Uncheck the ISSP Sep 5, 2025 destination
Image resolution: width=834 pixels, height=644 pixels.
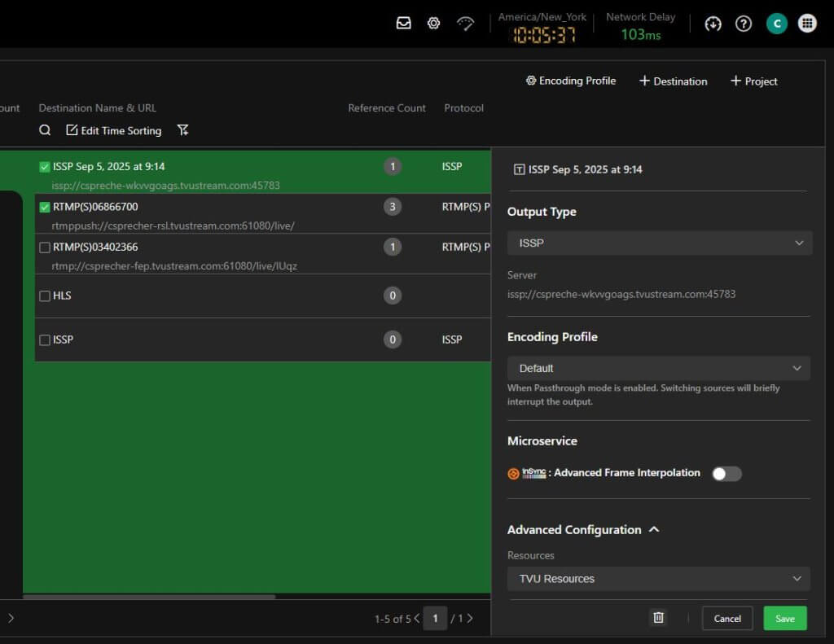coord(45,167)
